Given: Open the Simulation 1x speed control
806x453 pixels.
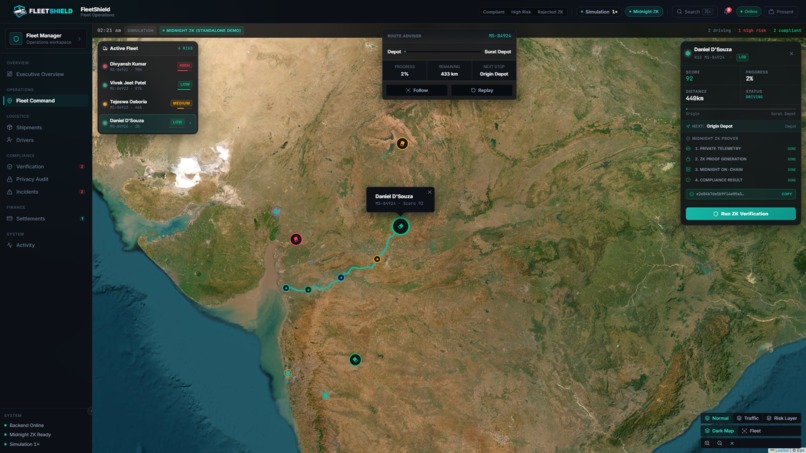Looking at the screenshot, I should [x=599, y=12].
